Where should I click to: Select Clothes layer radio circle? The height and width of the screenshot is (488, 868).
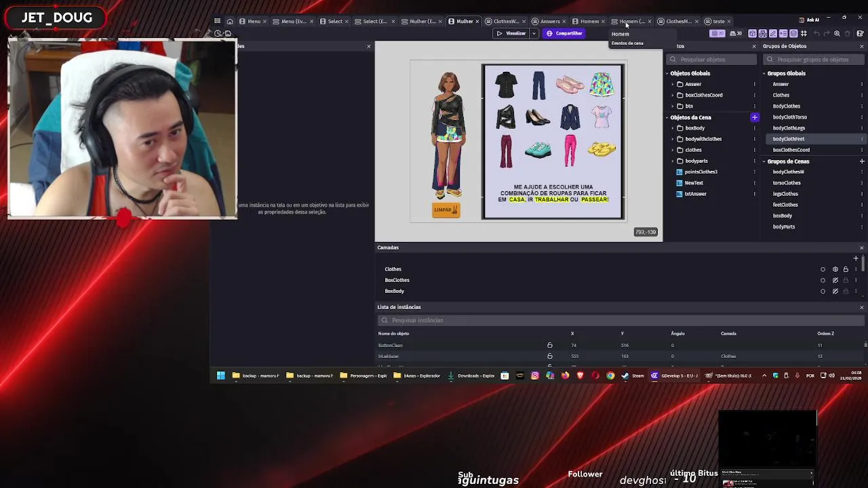coord(823,269)
